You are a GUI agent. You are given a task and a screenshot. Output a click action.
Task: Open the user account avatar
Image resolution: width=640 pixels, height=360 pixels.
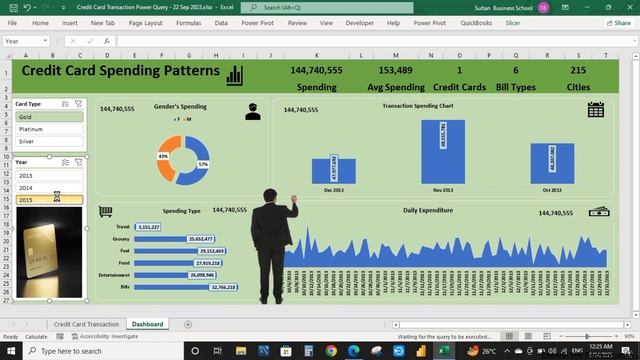[543, 7]
